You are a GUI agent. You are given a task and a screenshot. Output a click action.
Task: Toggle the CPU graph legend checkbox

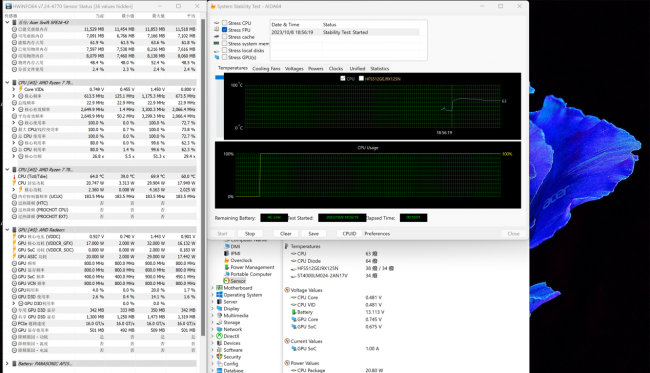tap(343, 78)
